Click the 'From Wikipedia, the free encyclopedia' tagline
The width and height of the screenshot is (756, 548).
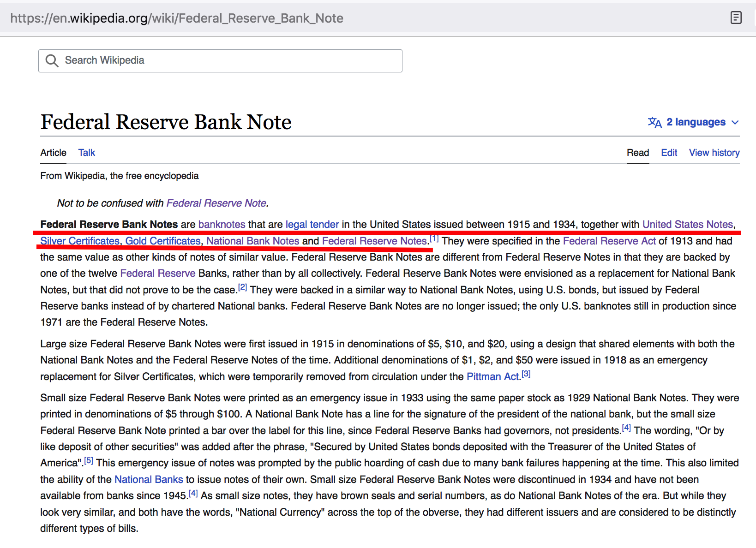(x=120, y=176)
